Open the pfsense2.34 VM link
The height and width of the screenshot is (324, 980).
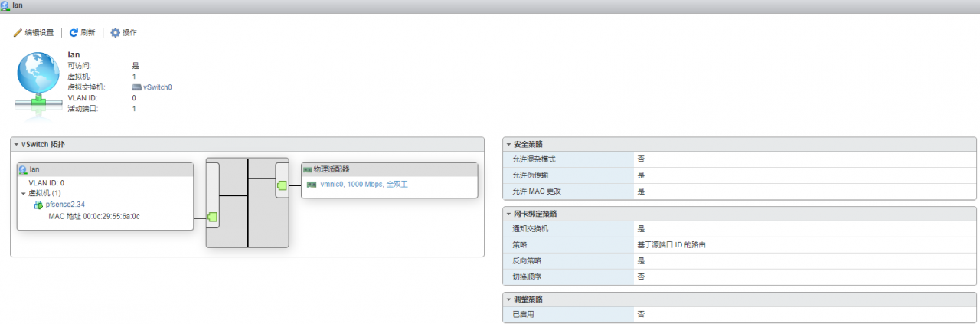tap(65, 205)
